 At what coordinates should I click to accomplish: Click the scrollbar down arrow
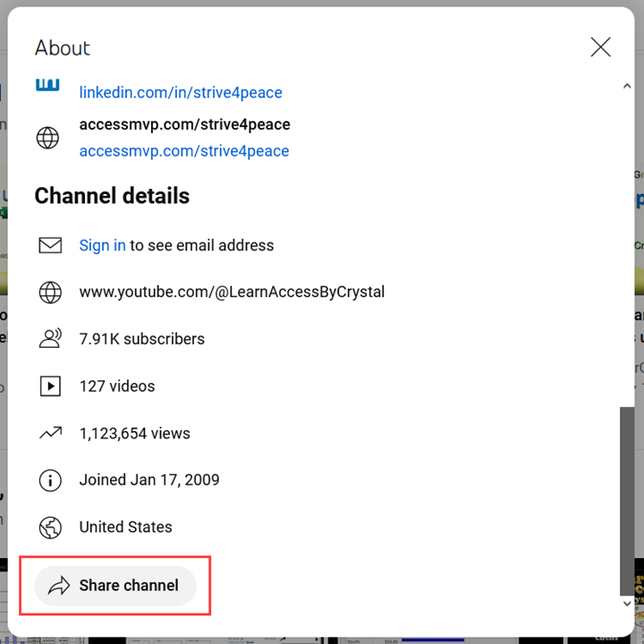click(627, 604)
